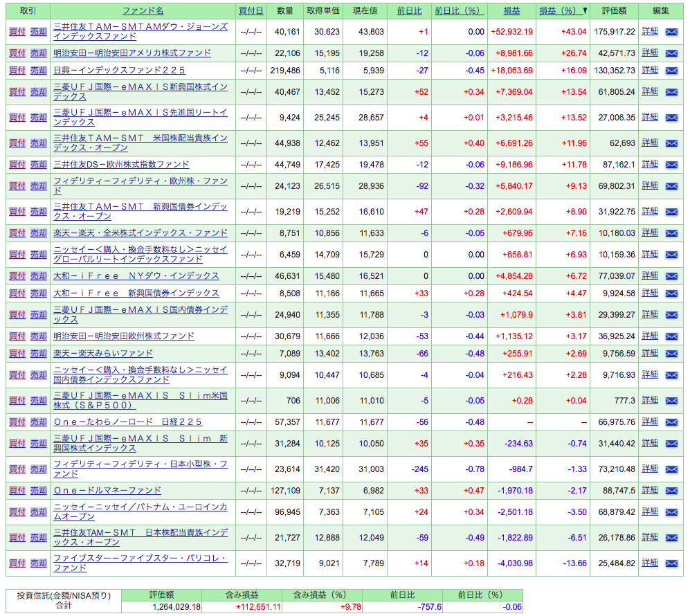Click envelope icon in ニッセイ国内債券インデックスファンド row
The height and width of the screenshot is (616, 690).
(x=671, y=376)
